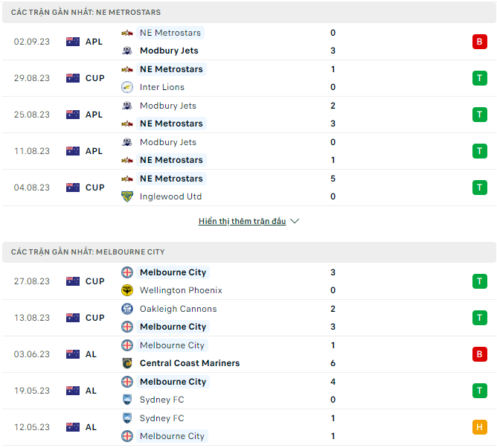Select Sydney FC in 19.05.23 match
Viewport: 497px width, 448px height.
(161, 400)
